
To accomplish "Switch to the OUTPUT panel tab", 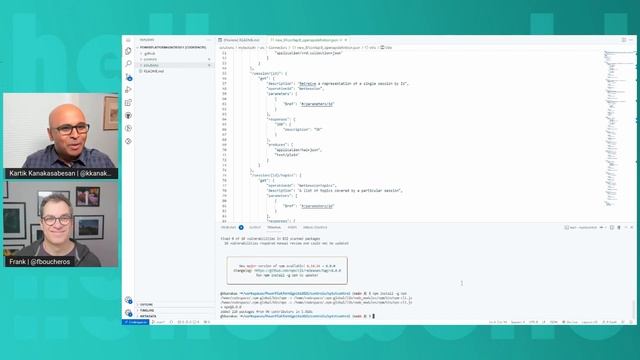I will pyautogui.click(x=255, y=227).
